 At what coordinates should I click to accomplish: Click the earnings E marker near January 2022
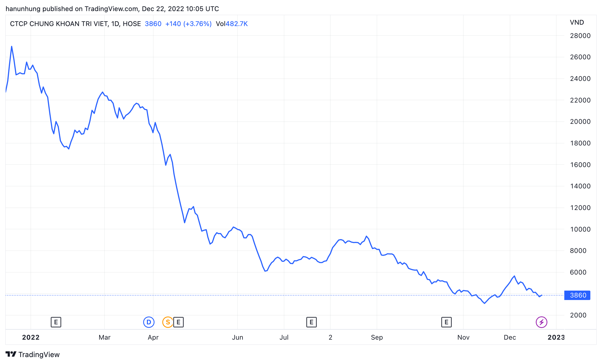(56, 322)
